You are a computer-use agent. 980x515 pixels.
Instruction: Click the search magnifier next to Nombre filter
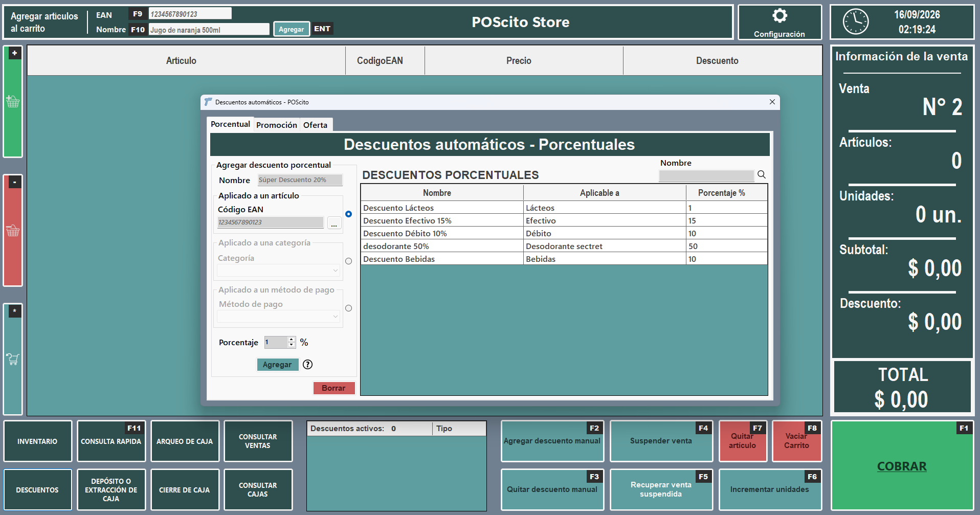click(762, 175)
